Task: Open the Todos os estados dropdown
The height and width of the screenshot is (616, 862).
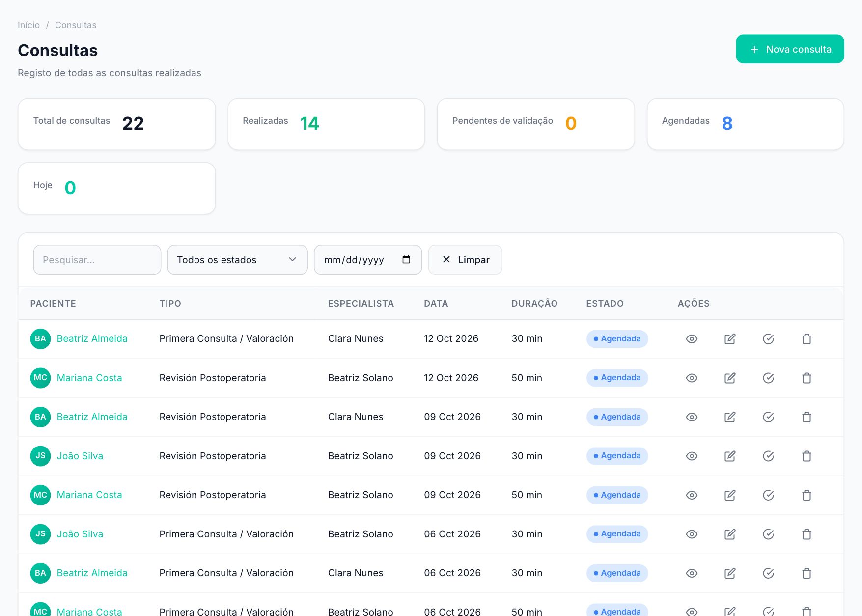Action: [237, 260]
